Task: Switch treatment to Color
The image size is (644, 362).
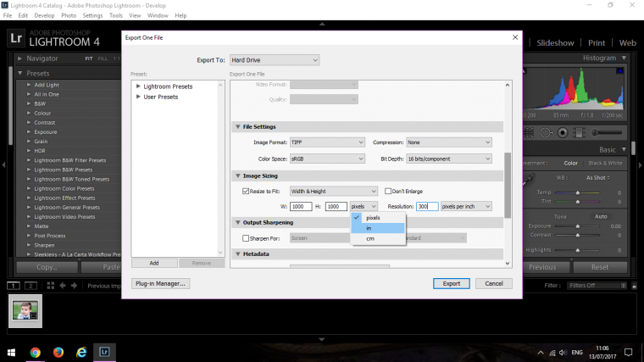Action: pyautogui.click(x=570, y=163)
